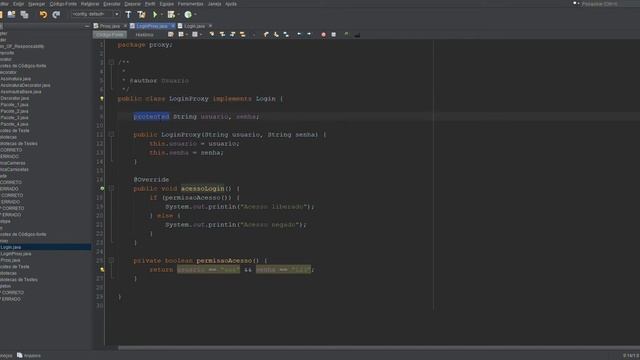Click the Redo arrow in the toolbar
This screenshot has width=640, height=360.
[x=56, y=15]
